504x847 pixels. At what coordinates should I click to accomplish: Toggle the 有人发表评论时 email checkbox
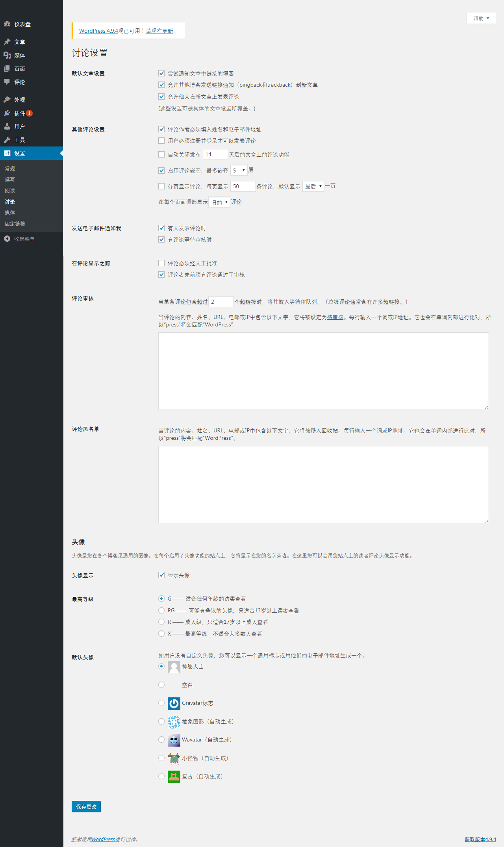(x=161, y=228)
